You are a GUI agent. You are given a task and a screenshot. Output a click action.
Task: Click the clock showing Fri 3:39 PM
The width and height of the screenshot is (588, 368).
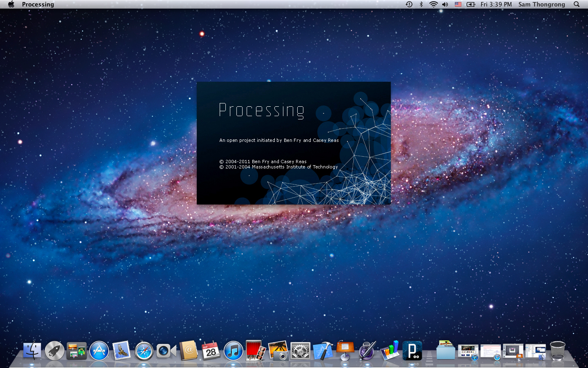click(x=496, y=4)
